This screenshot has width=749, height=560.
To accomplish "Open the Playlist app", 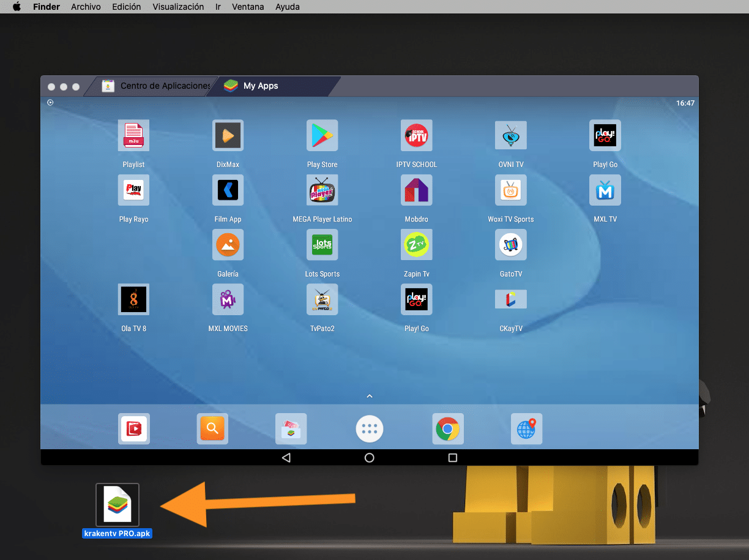I will [133, 136].
